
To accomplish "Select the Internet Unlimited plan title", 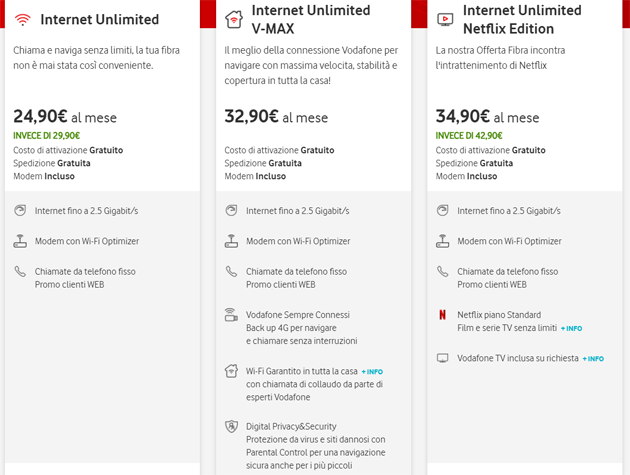I will [x=99, y=20].
